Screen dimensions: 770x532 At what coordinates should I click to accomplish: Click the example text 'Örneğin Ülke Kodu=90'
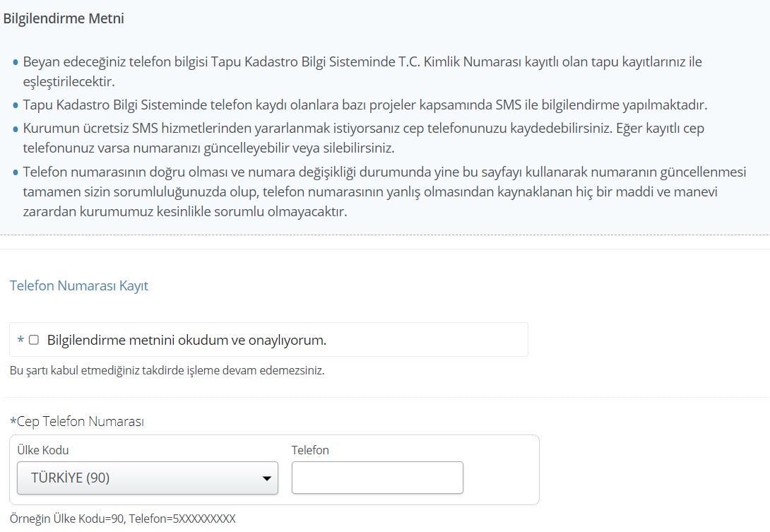tap(122, 519)
